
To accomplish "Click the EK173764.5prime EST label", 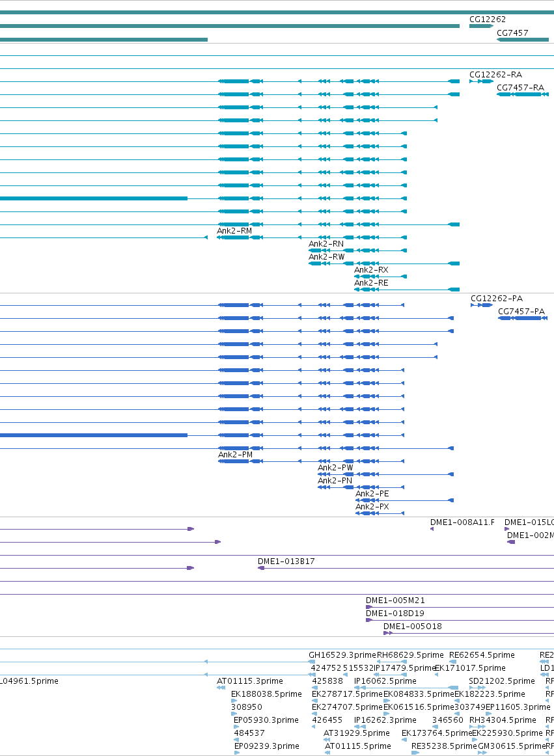I will click(x=436, y=733).
